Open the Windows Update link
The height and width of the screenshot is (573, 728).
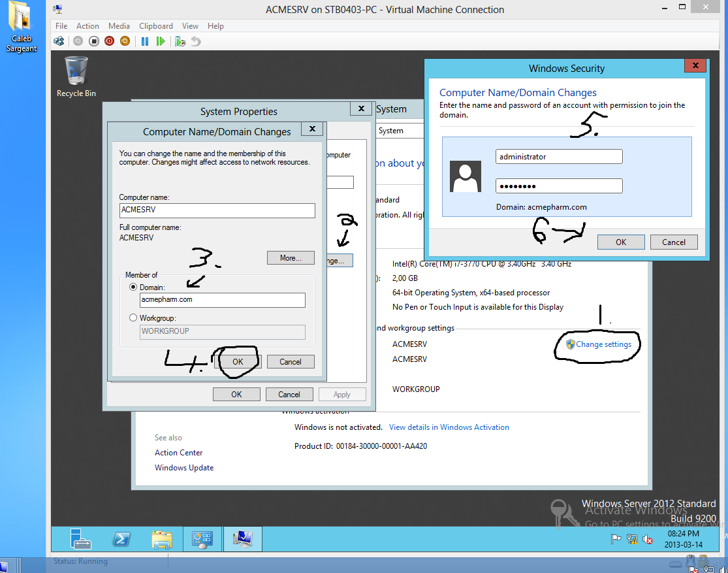pyautogui.click(x=184, y=468)
